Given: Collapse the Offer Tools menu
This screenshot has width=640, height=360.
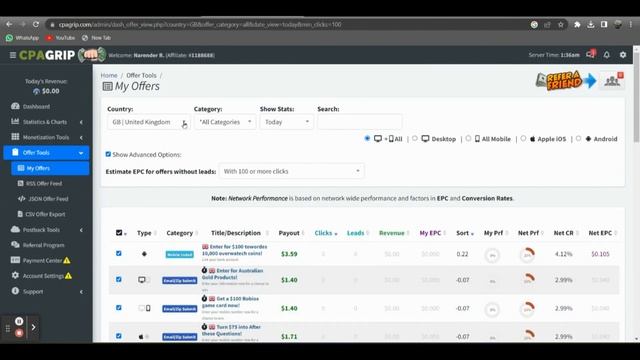Looking at the screenshot, I should pos(46,153).
